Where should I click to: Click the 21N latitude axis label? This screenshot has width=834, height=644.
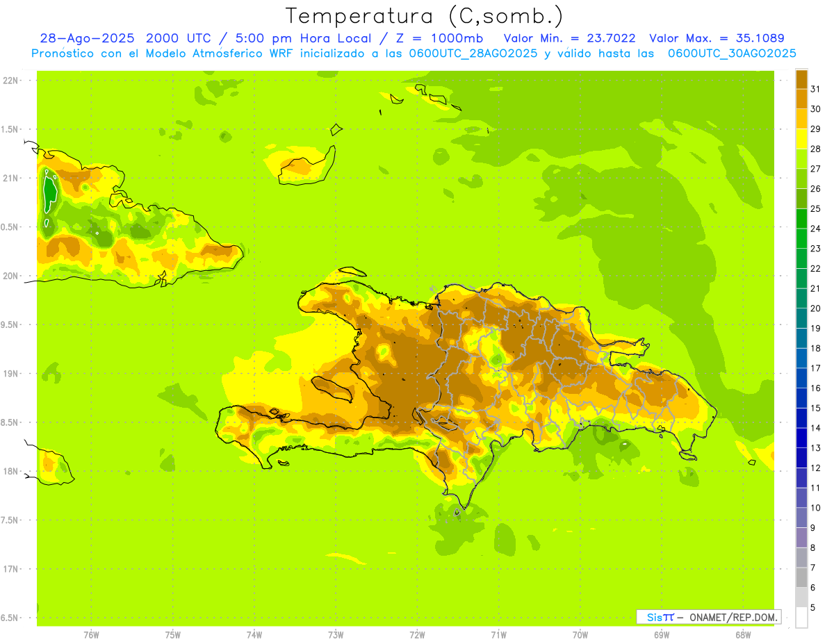coord(11,178)
